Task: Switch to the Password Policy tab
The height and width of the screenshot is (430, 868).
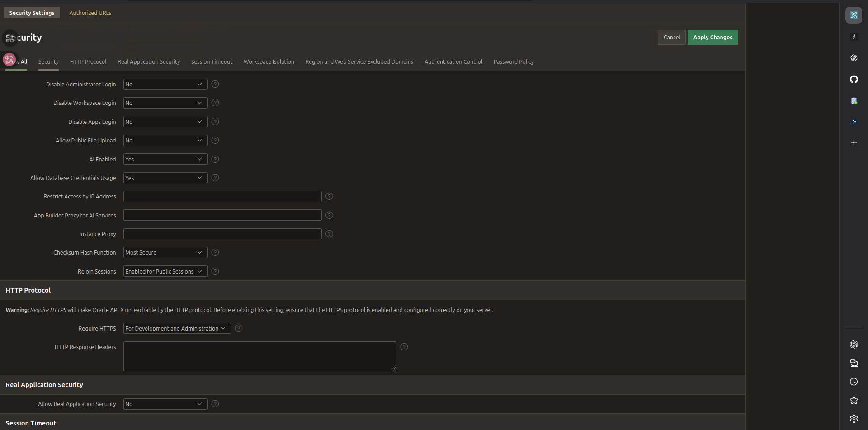Action: click(513, 61)
